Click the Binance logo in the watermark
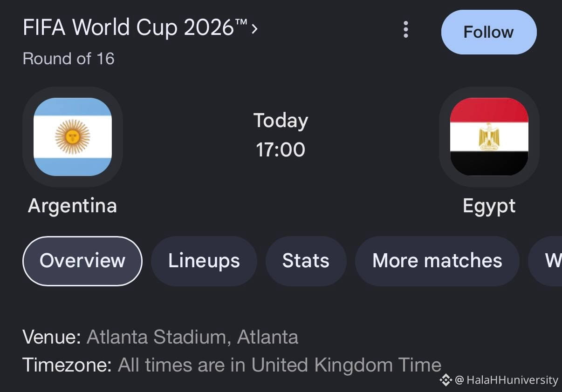 446,380
